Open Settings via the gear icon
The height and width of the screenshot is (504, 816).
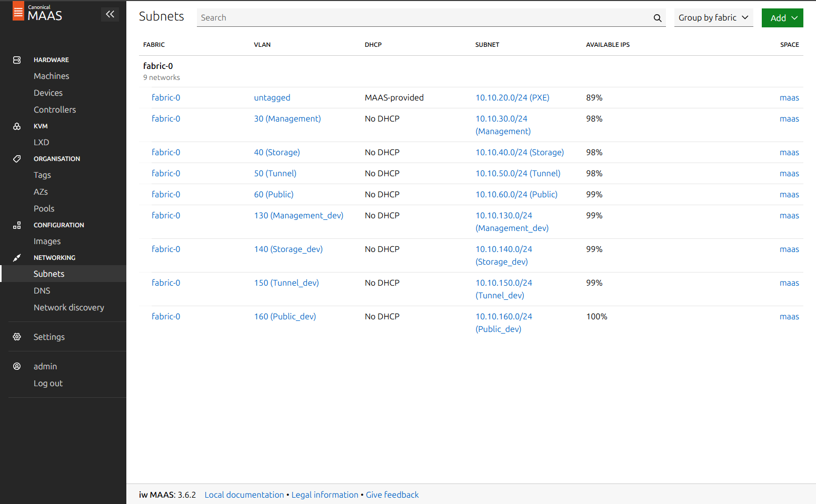(x=17, y=337)
